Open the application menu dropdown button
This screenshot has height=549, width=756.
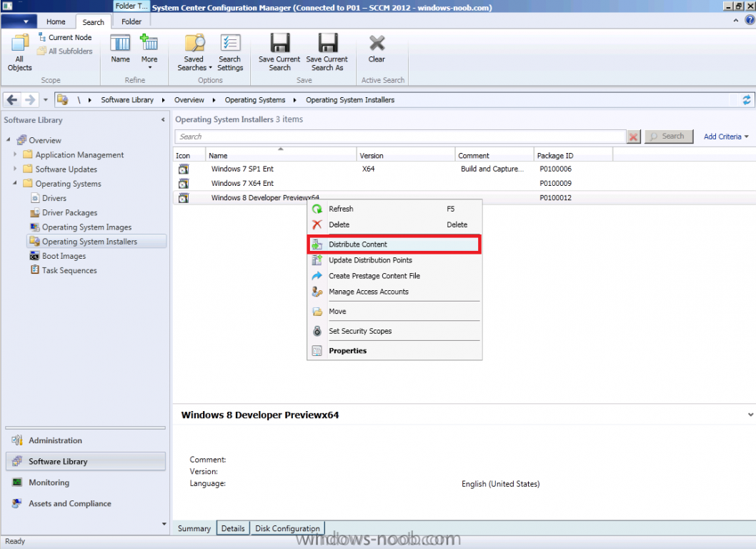[19, 21]
